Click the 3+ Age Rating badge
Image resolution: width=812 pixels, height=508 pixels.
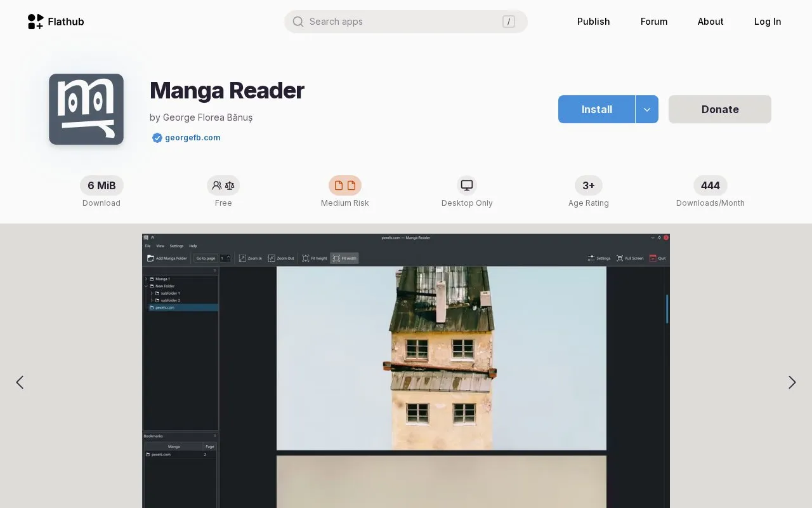(589, 185)
